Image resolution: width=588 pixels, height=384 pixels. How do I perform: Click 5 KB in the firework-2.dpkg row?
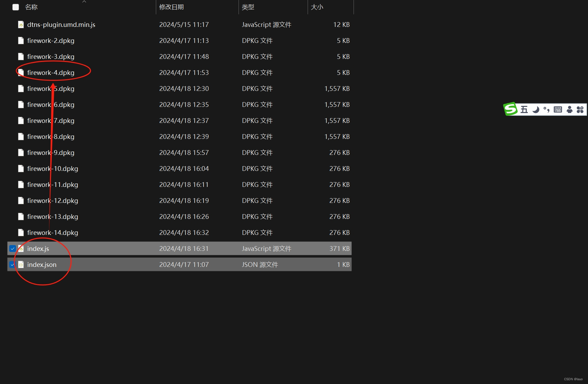[343, 41]
